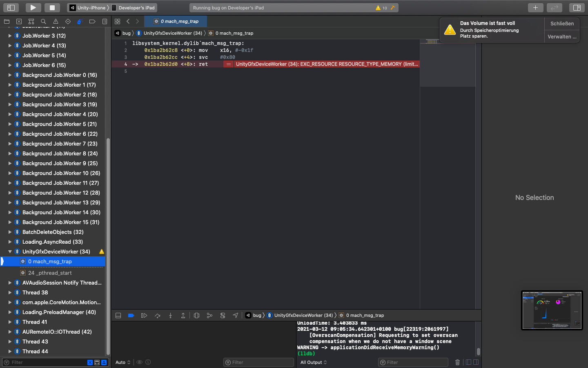This screenshot has height=368, width=588.
Task: Clear the console with trash icon
Action: [457, 362]
